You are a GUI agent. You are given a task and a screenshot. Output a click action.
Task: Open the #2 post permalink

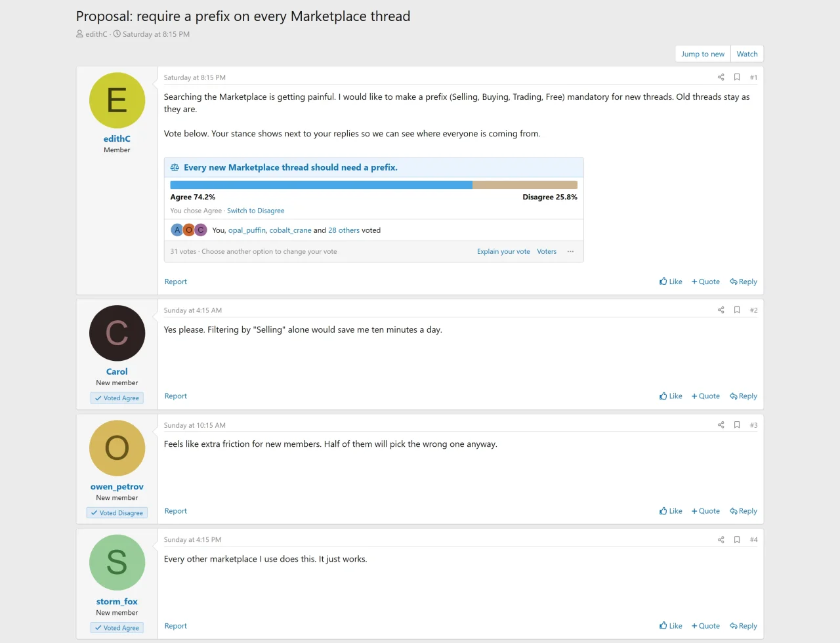coord(753,310)
